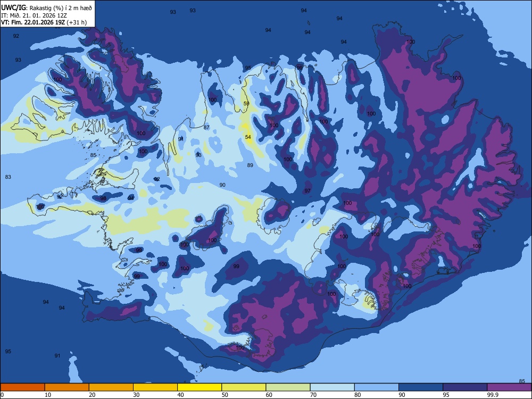This screenshot has height=399, width=532.
Task: Click the '97' humidity value on the map
Action: (307, 190)
